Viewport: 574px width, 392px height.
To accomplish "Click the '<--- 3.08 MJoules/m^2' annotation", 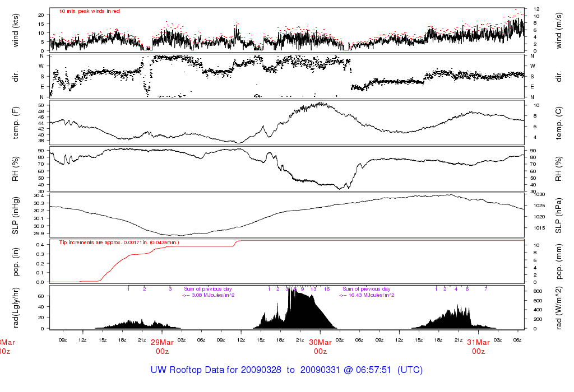I will (209, 295).
